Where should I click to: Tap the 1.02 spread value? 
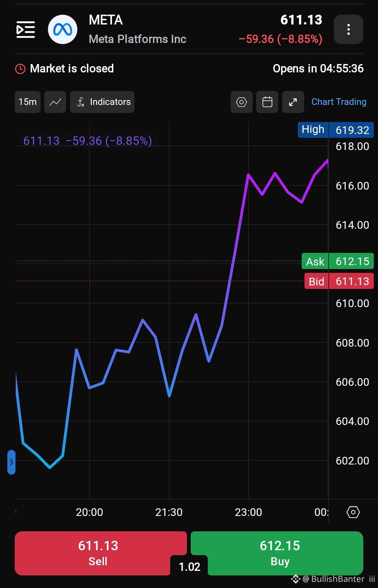[x=189, y=567]
